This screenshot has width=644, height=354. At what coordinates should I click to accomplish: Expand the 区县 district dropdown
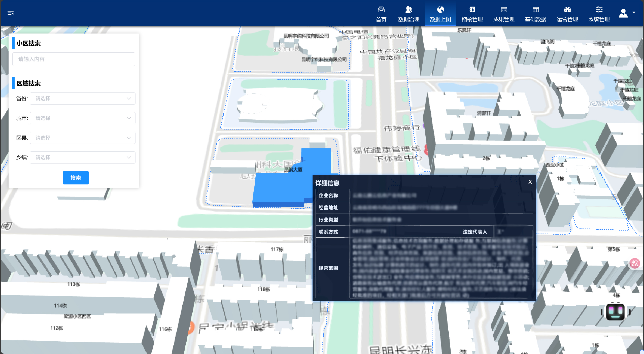tap(82, 138)
